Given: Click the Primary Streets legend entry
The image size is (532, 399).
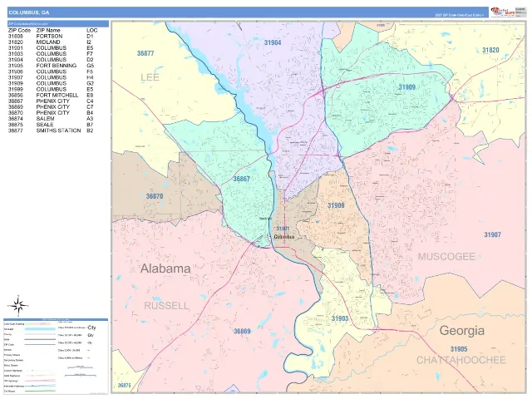Looking at the screenshot, I should [12, 355].
